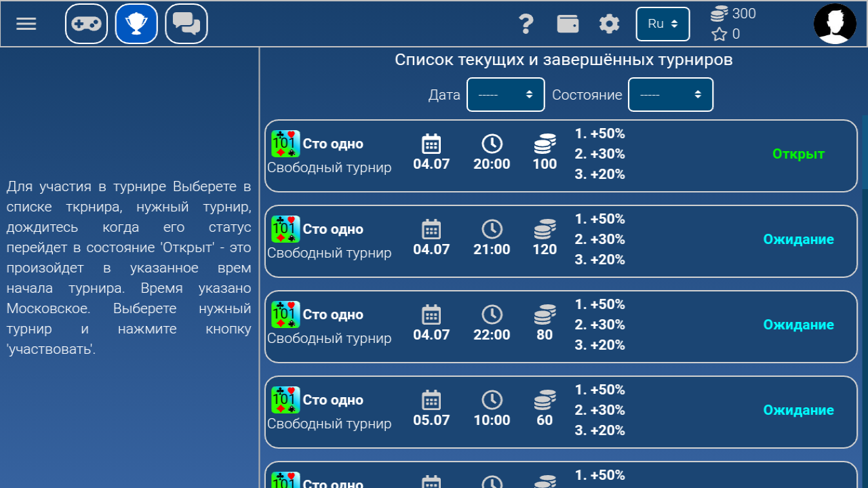The height and width of the screenshot is (488, 868).
Task: Click the Ожидание status of the 21:00 tournament
Action: (x=798, y=239)
